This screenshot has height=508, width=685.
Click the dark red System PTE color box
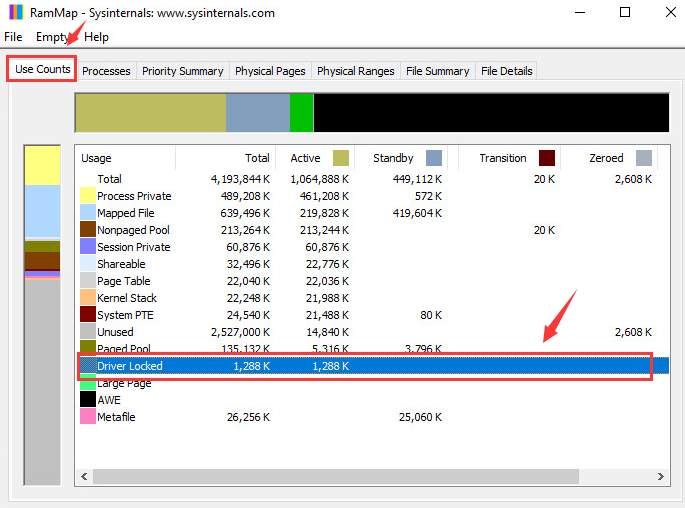click(88, 315)
